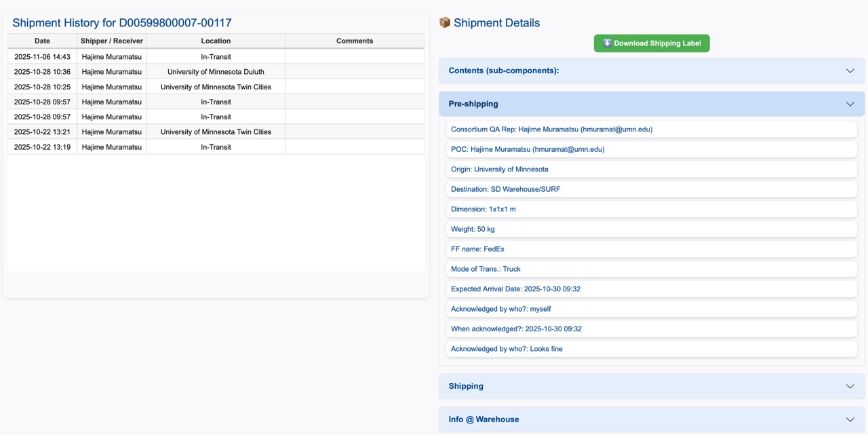
Task: Expand the Shipping section
Action: [651, 386]
